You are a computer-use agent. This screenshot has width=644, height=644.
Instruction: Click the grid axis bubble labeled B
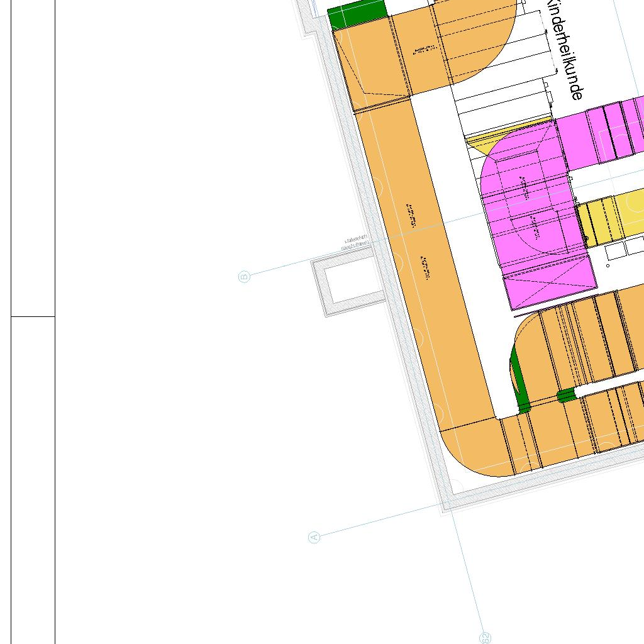[x=245, y=276]
